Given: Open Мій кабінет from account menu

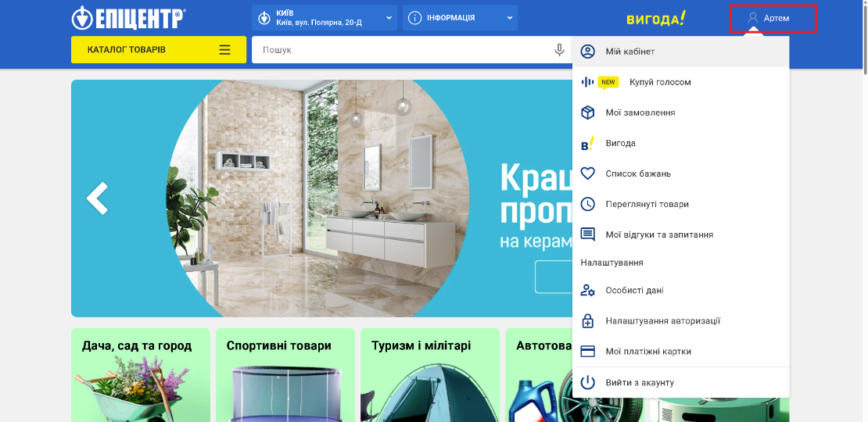Looking at the screenshot, I should [680, 52].
